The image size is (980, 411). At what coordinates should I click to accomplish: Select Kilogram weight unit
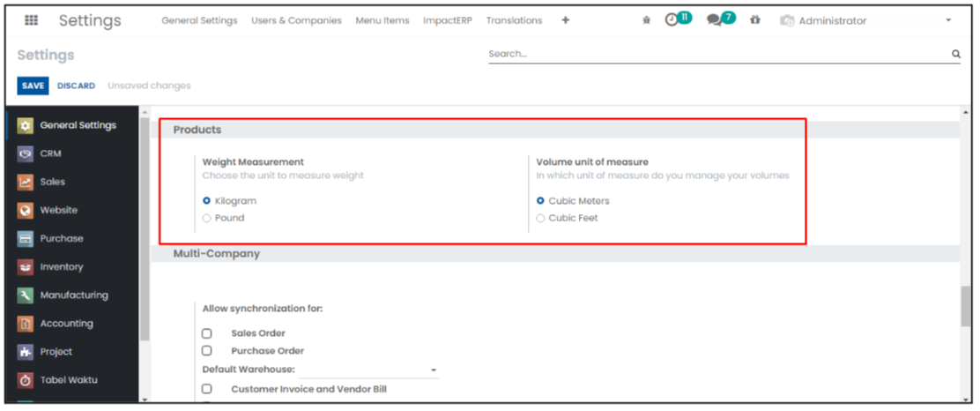(x=207, y=201)
